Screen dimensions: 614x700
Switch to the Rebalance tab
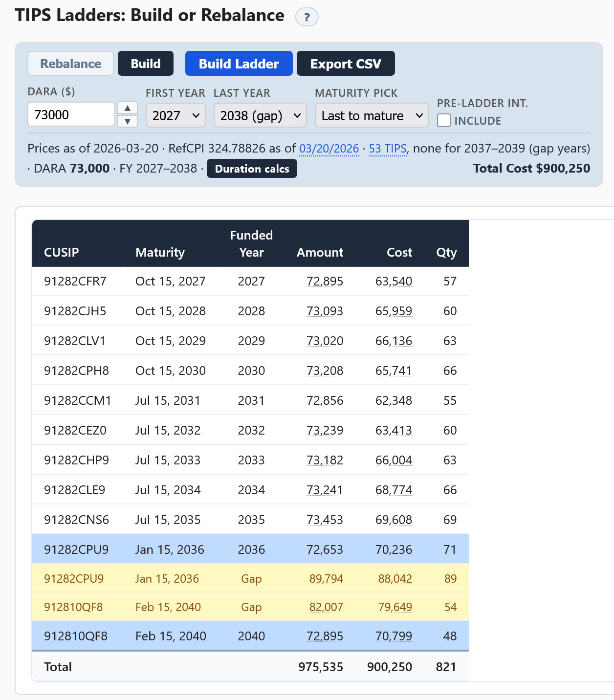(x=70, y=64)
